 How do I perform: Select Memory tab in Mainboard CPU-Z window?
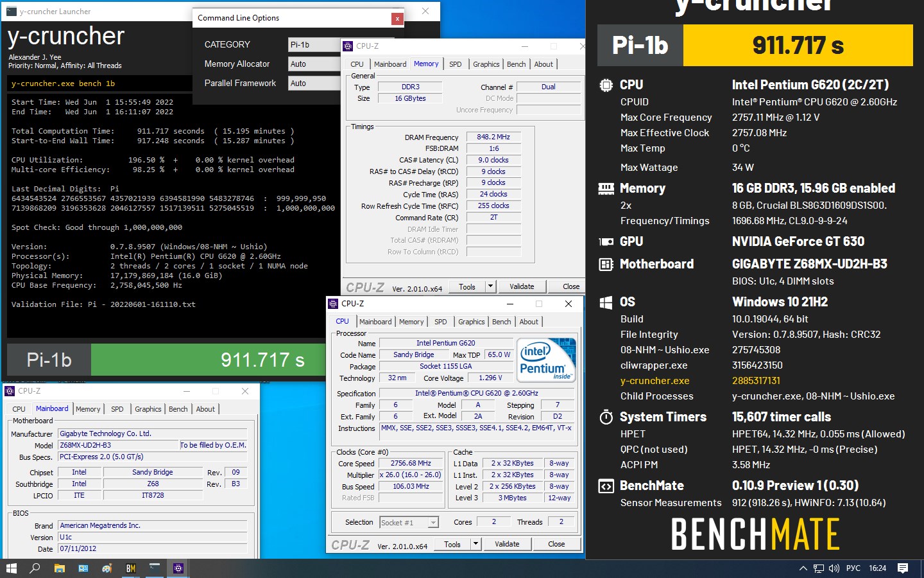(x=88, y=409)
